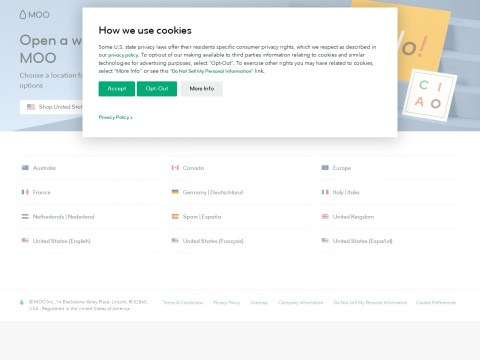
Task: Choose Spain | España store link
Action: (x=202, y=217)
